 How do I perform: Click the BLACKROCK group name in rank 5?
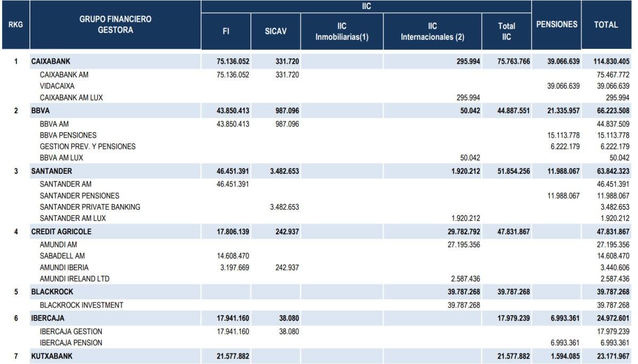coord(52,292)
